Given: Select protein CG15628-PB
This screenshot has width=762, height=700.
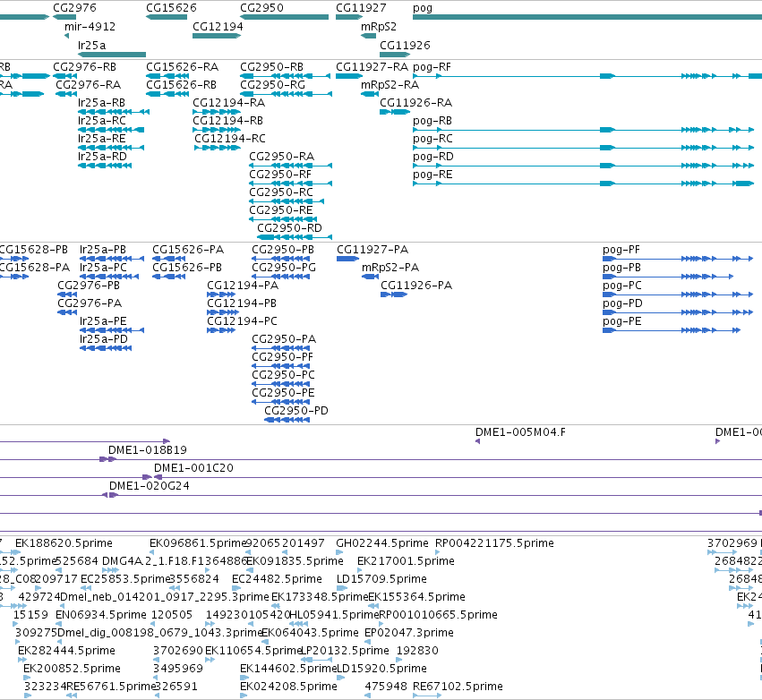Looking at the screenshot, I should coord(14,259).
